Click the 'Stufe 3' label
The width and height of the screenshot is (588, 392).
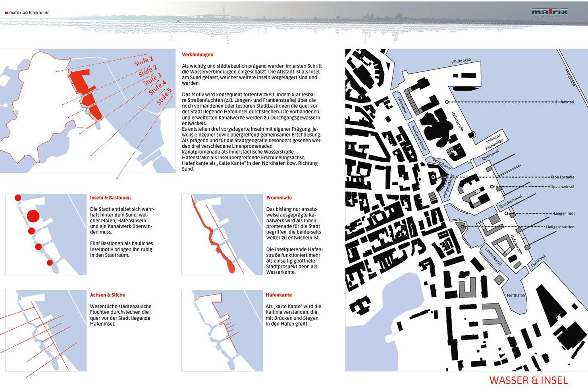[152, 79]
